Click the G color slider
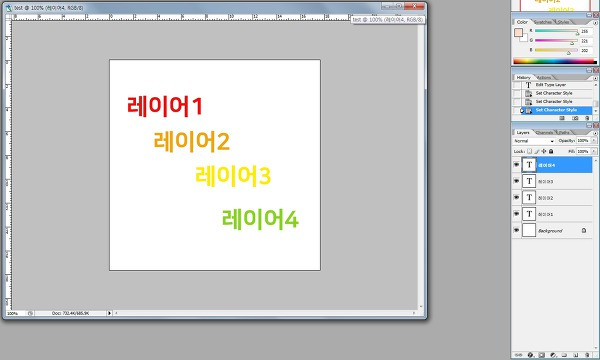 (556, 40)
